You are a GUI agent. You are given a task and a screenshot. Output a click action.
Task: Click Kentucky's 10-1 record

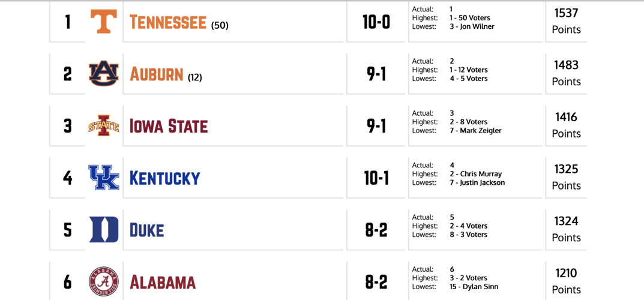pyautogui.click(x=376, y=178)
